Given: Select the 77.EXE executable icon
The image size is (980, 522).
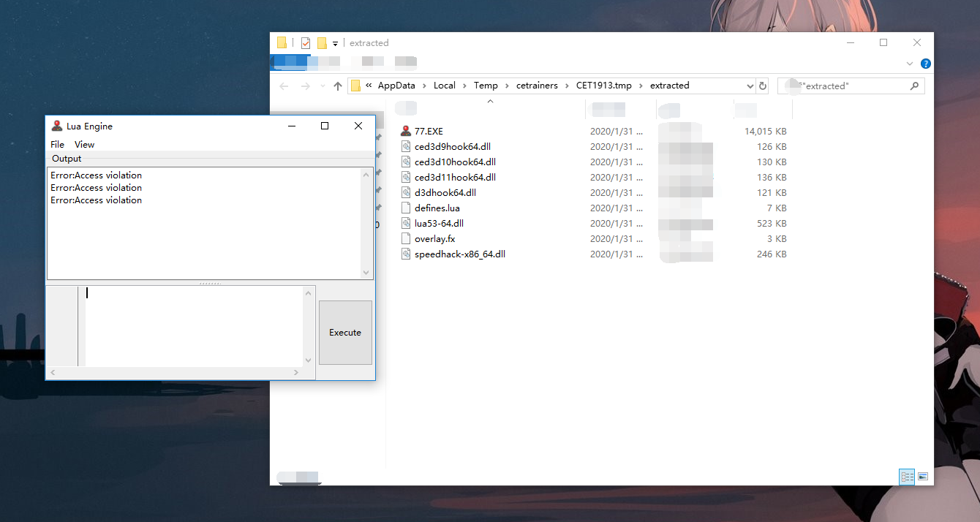Looking at the screenshot, I should click(x=407, y=131).
